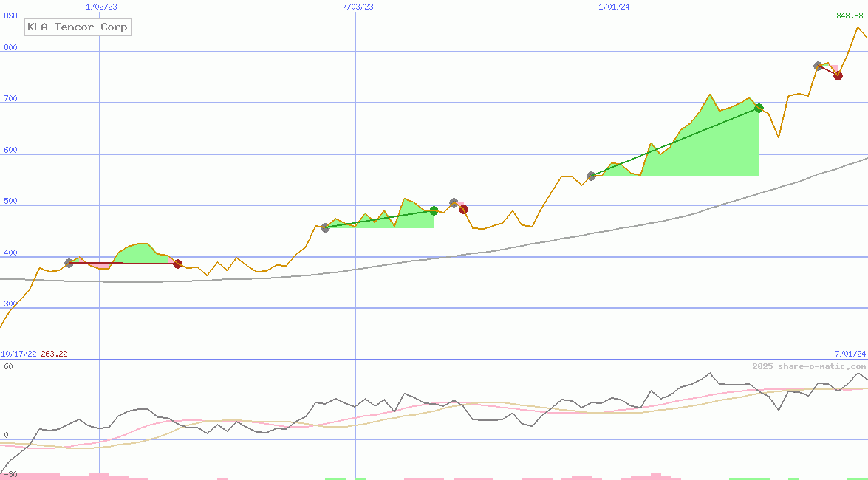Viewport: 868px width, 480px height.
Task: Select the gray entry dot just before 7/03/23
Action: (326, 227)
